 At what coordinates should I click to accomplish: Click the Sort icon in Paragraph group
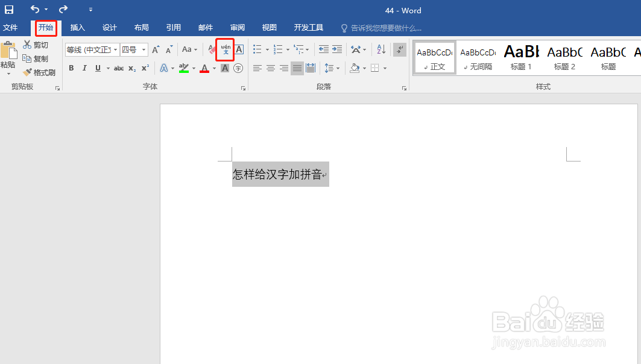point(380,49)
